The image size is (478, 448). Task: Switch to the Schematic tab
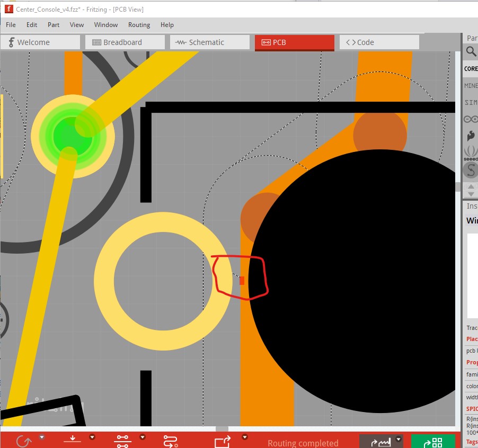click(x=209, y=42)
